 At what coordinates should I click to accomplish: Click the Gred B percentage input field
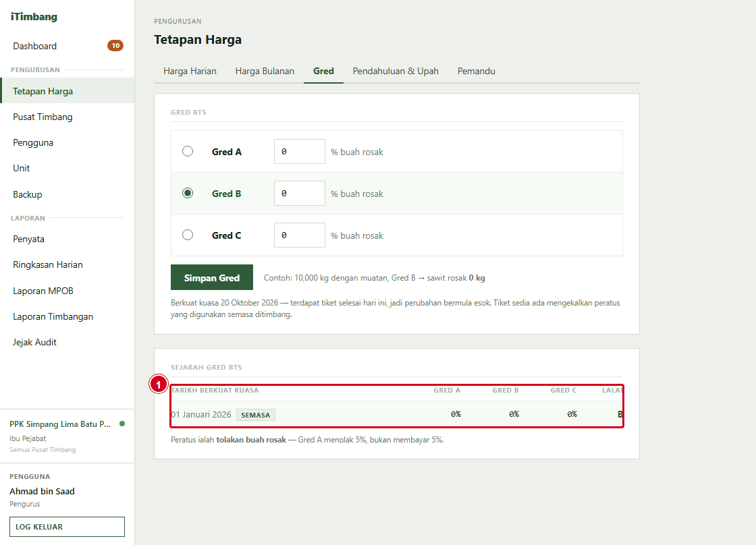click(300, 193)
